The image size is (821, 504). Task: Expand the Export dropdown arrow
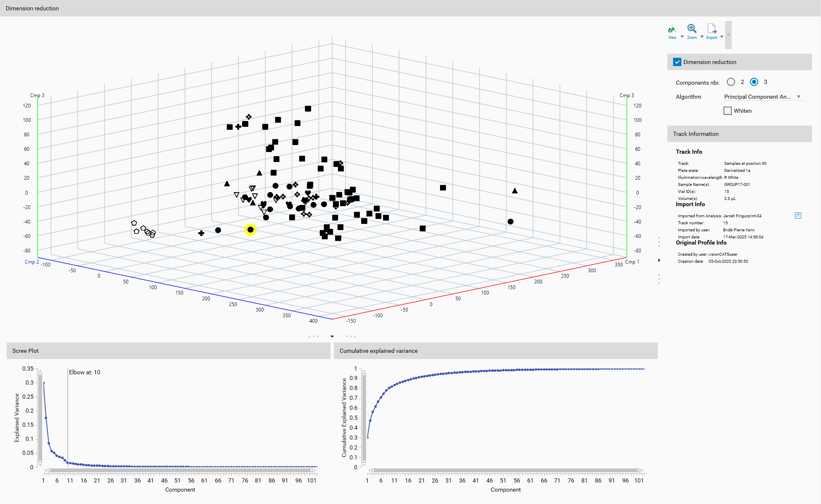pyautogui.click(x=722, y=37)
